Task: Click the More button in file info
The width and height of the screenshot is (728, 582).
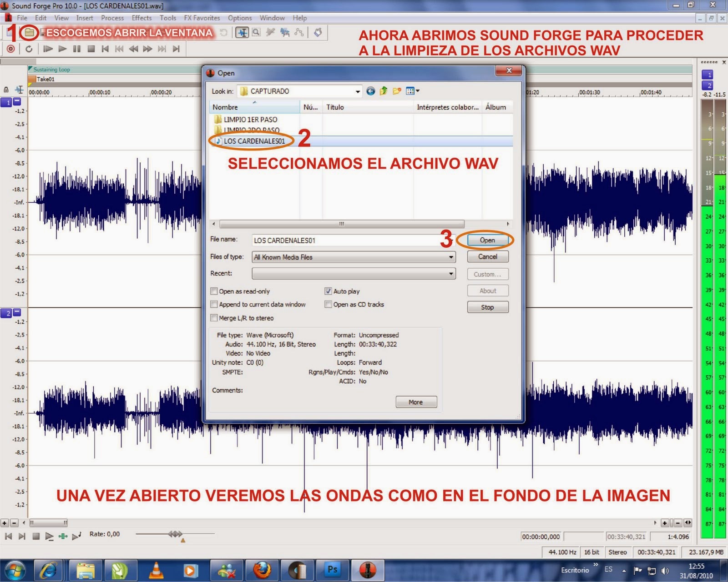Action: (416, 402)
